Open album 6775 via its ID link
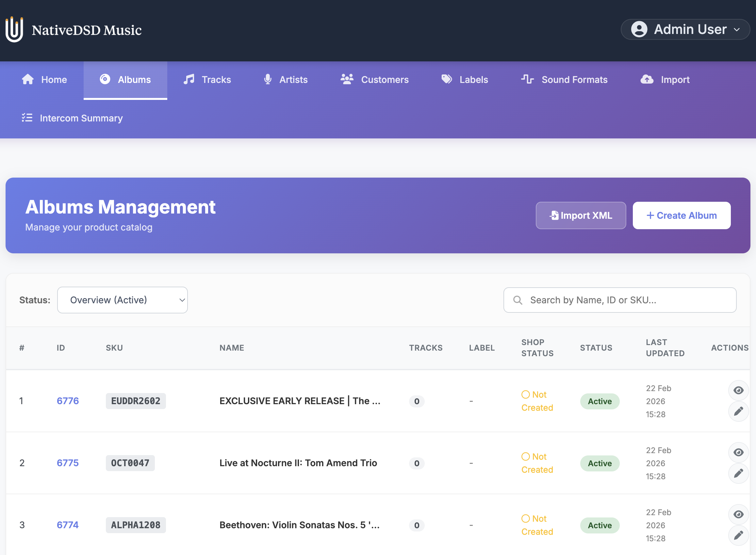Image resolution: width=756 pixels, height=555 pixels. (x=67, y=463)
